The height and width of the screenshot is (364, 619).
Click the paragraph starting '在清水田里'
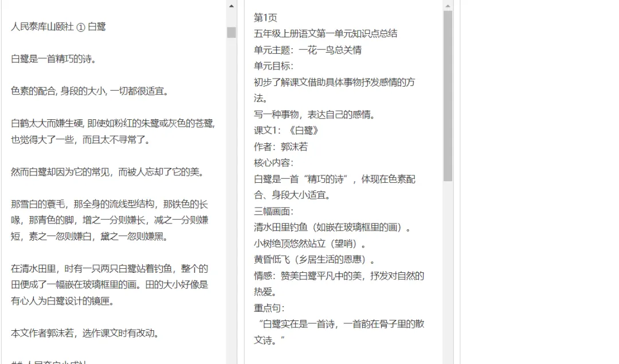pyautogui.click(x=109, y=285)
